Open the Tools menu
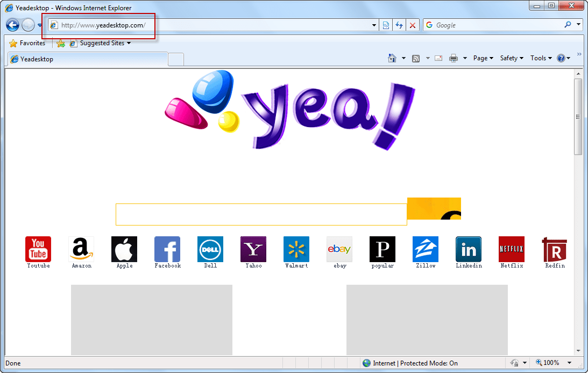 pos(541,58)
